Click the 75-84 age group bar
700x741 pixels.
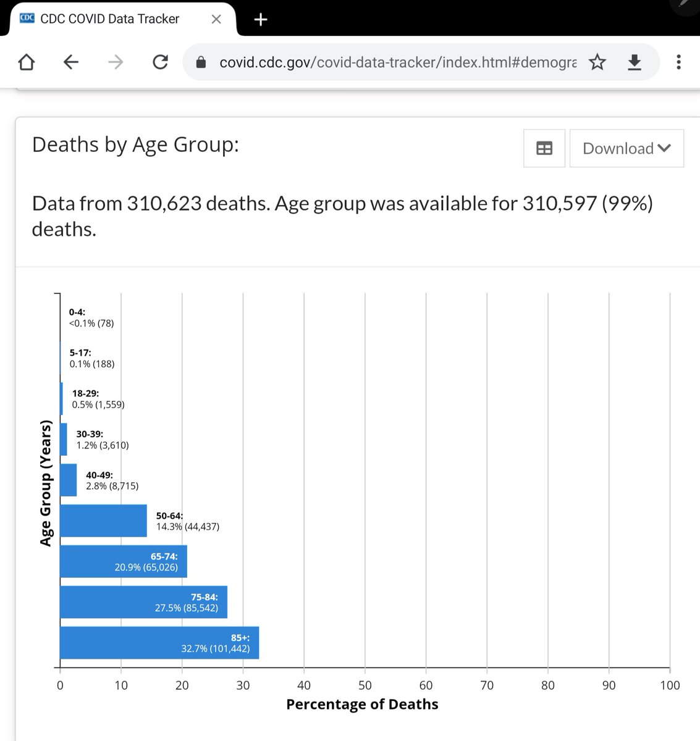tap(143, 602)
